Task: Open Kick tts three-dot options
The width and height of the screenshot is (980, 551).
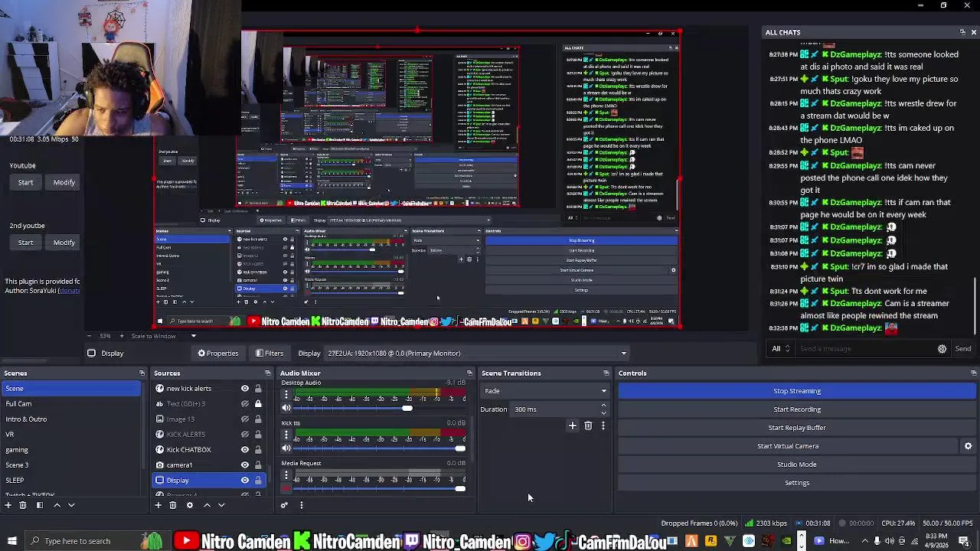Action: click(x=286, y=435)
